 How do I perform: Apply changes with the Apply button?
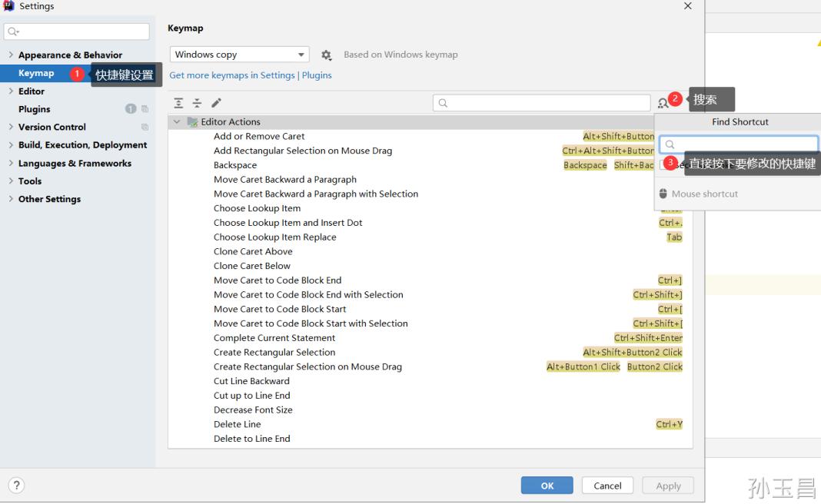667,485
